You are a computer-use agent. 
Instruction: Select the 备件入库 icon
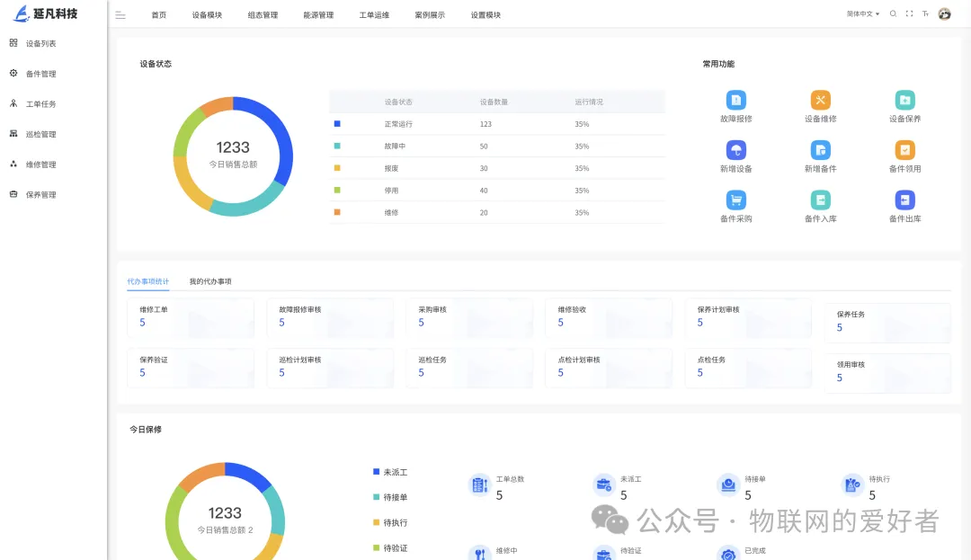[x=821, y=200]
